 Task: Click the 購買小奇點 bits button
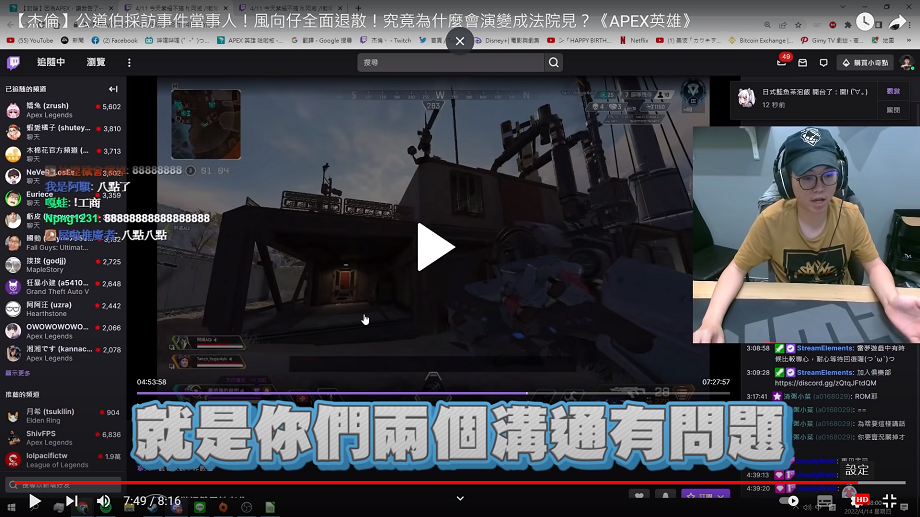[865, 62]
